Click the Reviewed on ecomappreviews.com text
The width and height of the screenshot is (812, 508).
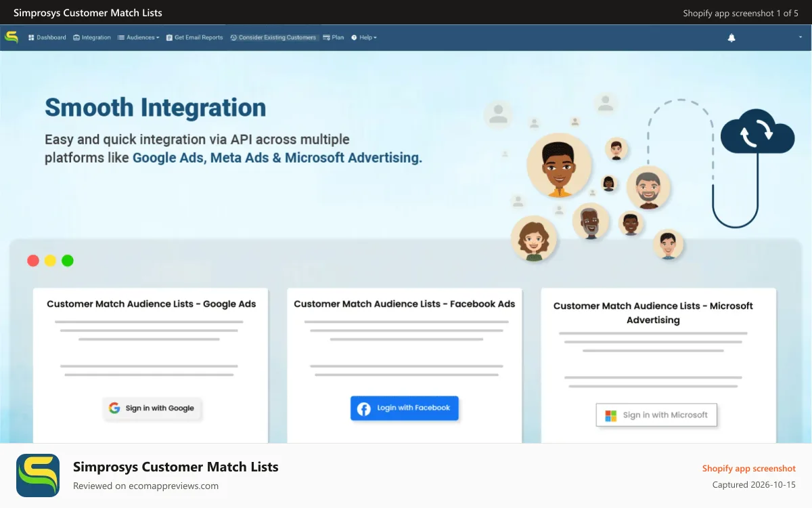click(x=146, y=486)
